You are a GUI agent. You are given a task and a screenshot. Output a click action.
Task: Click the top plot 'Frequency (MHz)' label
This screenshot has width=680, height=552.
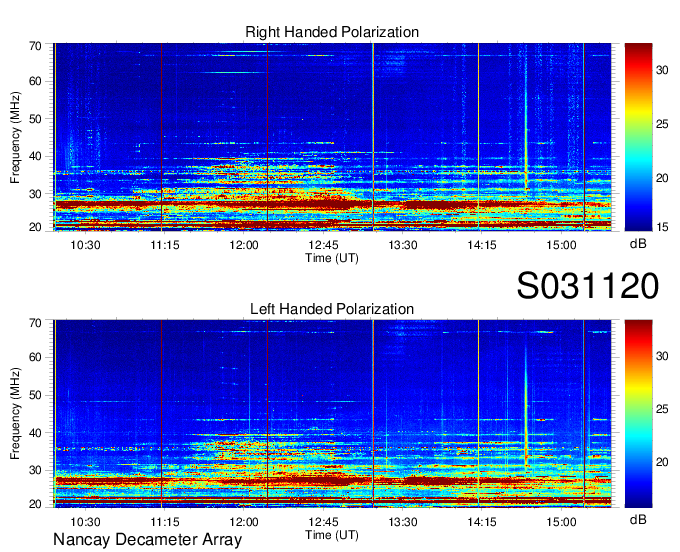pos(15,137)
